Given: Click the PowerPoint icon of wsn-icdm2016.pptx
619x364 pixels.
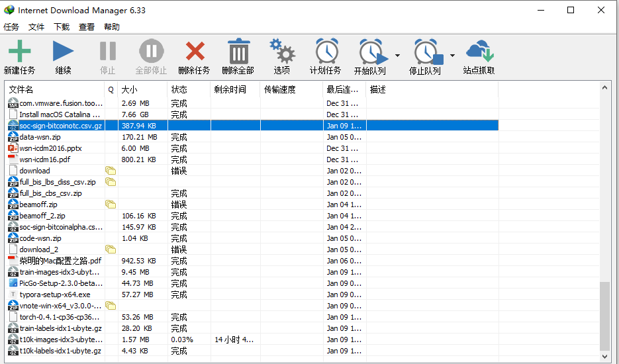Looking at the screenshot, I should pyautogui.click(x=13, y=148).
